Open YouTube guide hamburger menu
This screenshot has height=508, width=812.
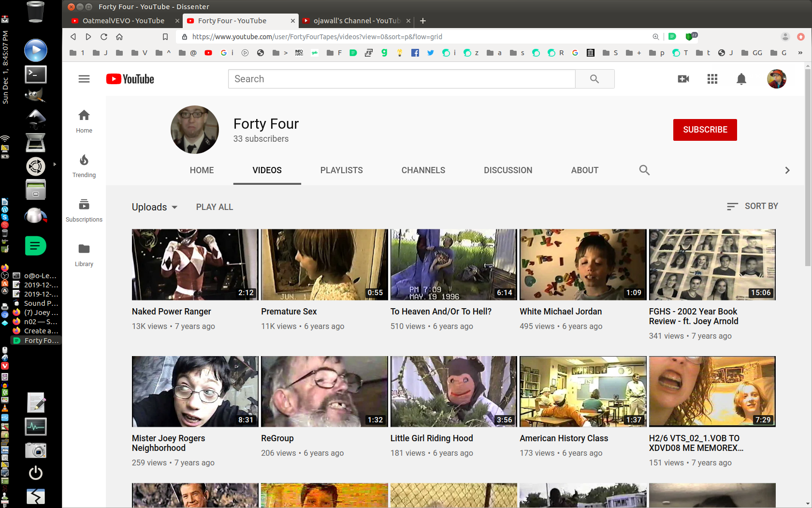(x=84, y=79)
